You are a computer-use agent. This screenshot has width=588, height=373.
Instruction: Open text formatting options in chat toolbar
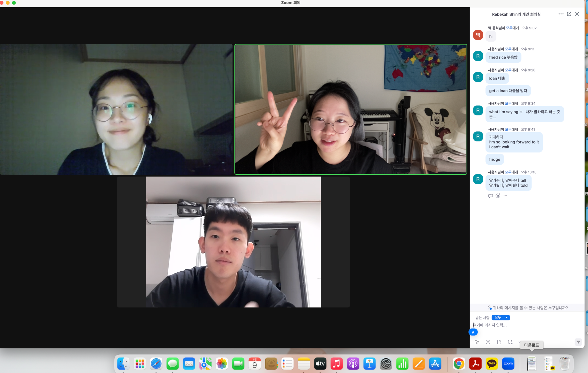[x=477, y=342]
